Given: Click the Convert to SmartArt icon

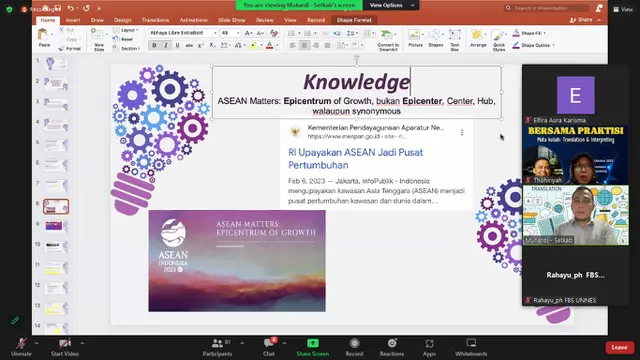Looking at the screenshot, I should point(387,35).
